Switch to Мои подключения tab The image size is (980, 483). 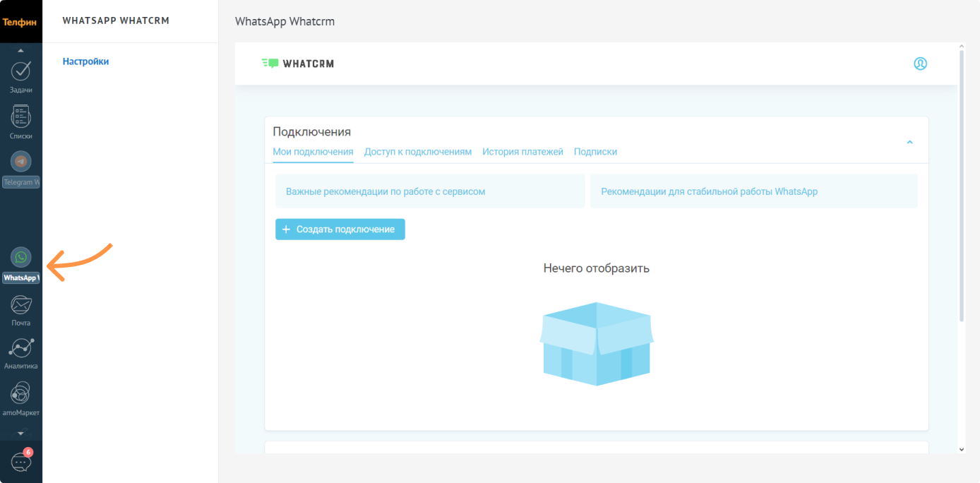pos(313,152)
